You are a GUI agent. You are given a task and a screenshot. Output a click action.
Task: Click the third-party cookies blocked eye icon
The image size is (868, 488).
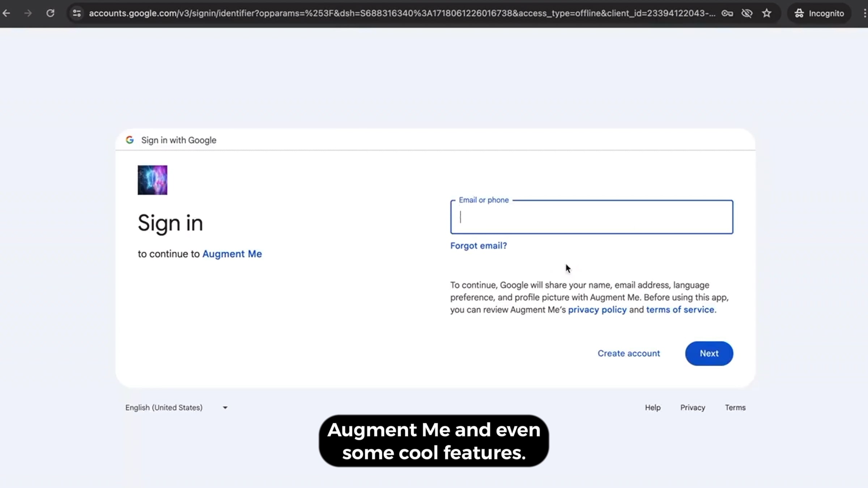click(x=746, y=13)
